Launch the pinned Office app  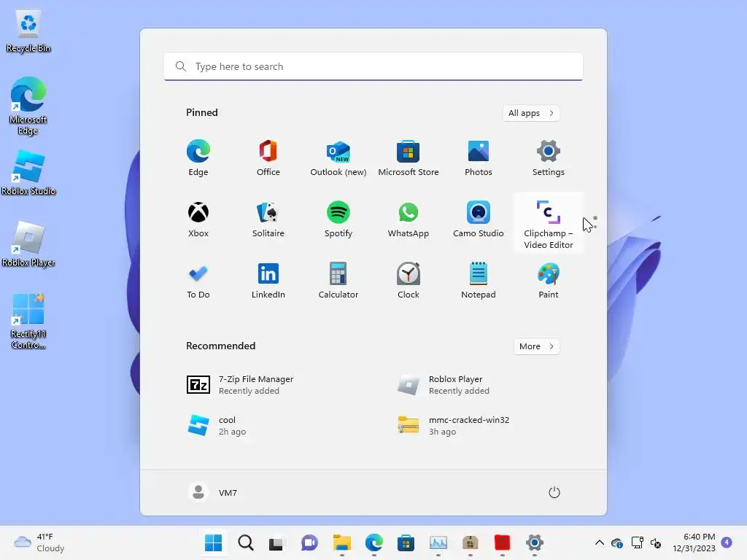[268, 158]
